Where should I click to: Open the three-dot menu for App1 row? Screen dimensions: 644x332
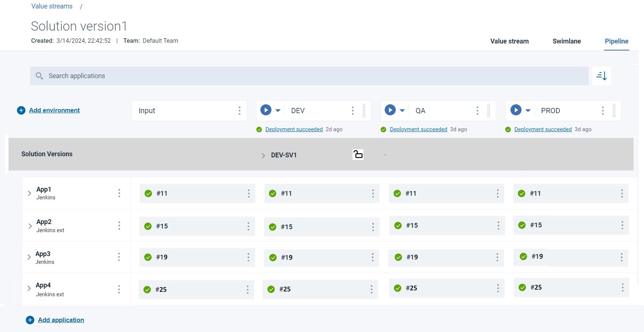pos(119,193)
